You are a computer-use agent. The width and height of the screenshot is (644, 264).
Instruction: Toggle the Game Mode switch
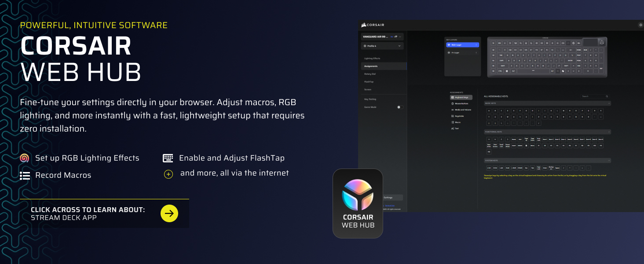click(400, 107)
